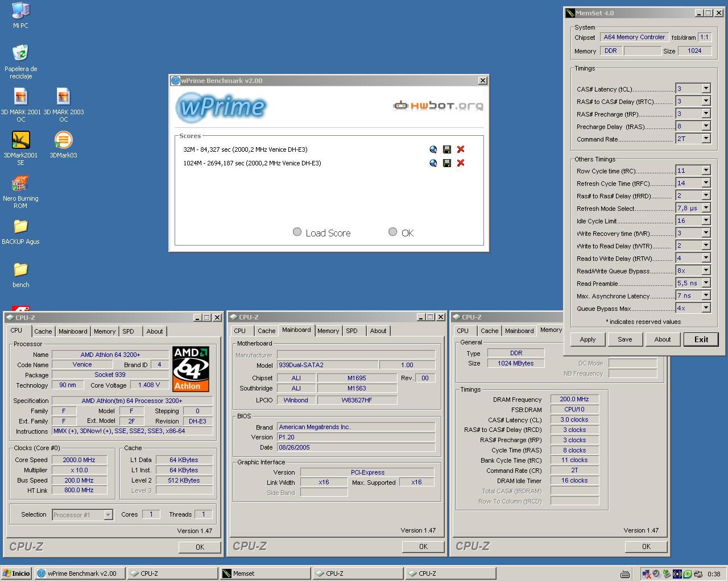Delete the 32M score red X
728x582 pixels.
coord(461,149)
